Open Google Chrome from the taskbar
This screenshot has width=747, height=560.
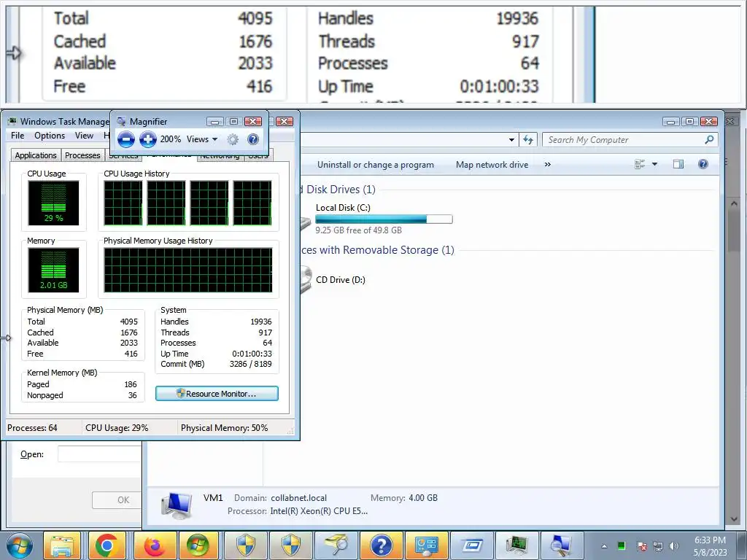click(x=107, y=545)
